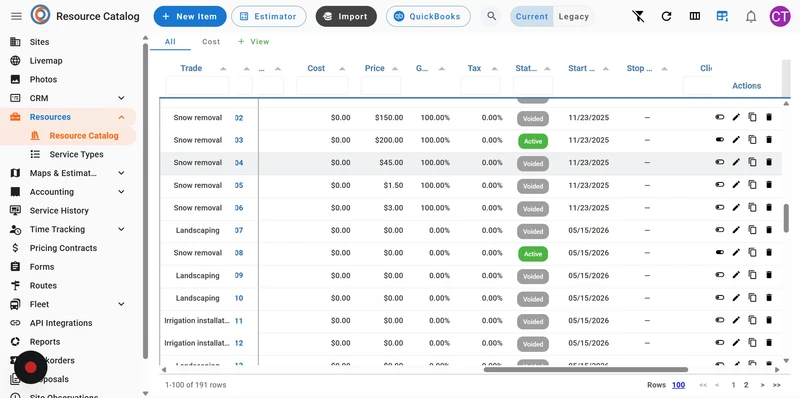Open the table layout settings icon
The width and height of the screenshot is (800, 398).
pos(722,16)
